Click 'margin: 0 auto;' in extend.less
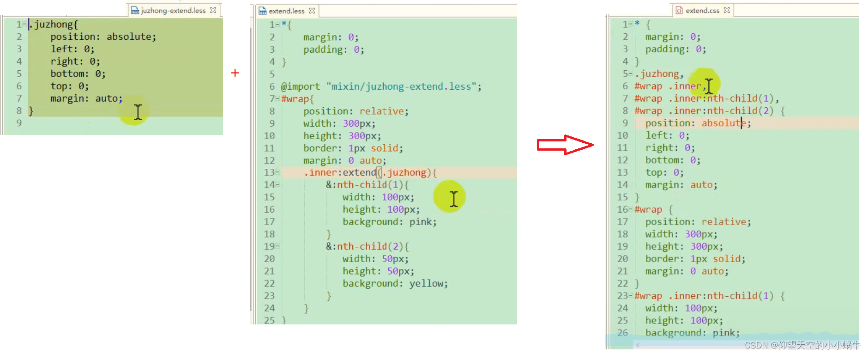The width and height of the screenshot is (868, 354). pos(345,160)
